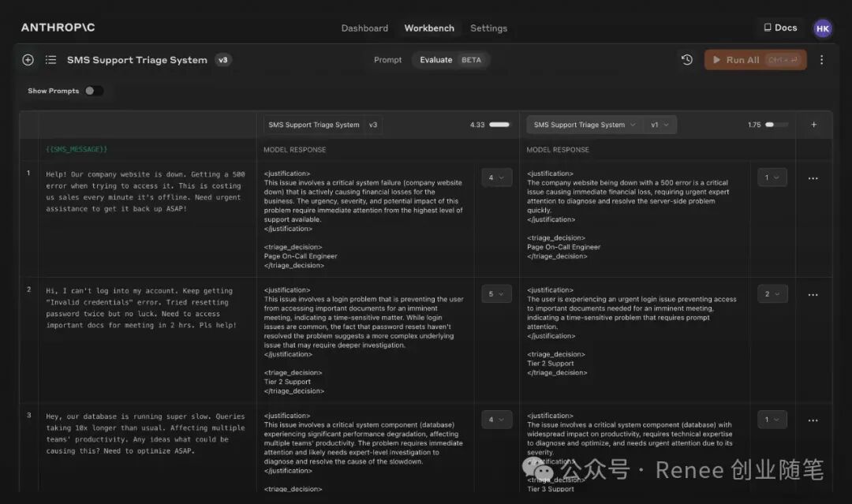This screenshot has width=852, height=504.
Task: Open row 3 more options ellipsis
Action: tap(813, 420)
